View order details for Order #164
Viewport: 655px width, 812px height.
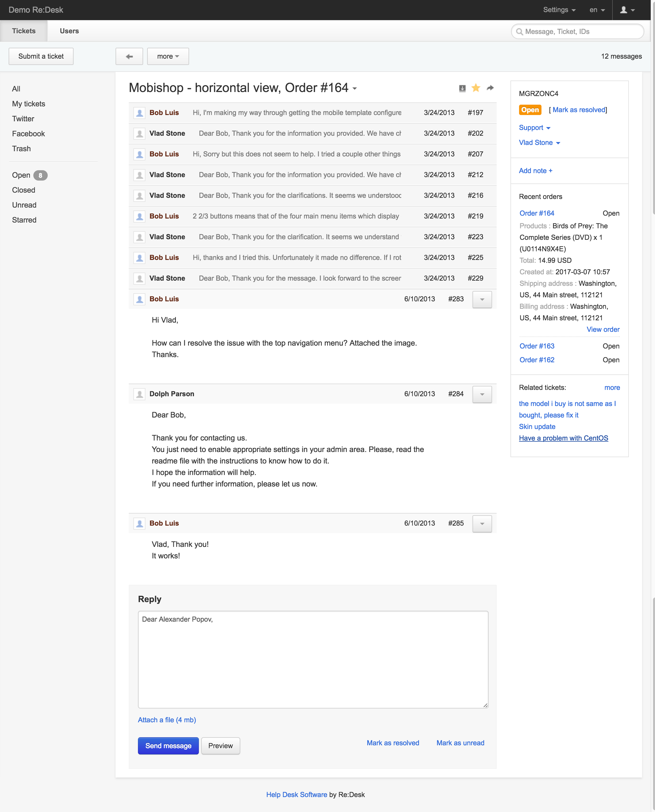603,329
